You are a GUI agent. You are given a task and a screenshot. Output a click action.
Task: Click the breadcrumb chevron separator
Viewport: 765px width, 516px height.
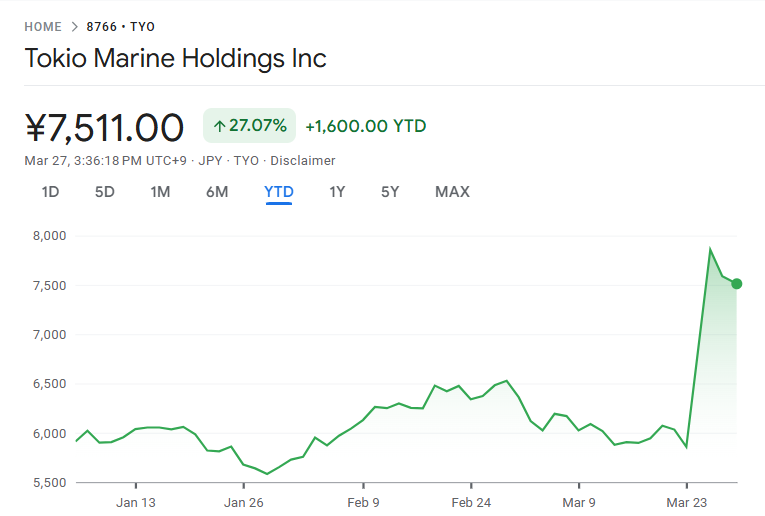pos(74,27)
